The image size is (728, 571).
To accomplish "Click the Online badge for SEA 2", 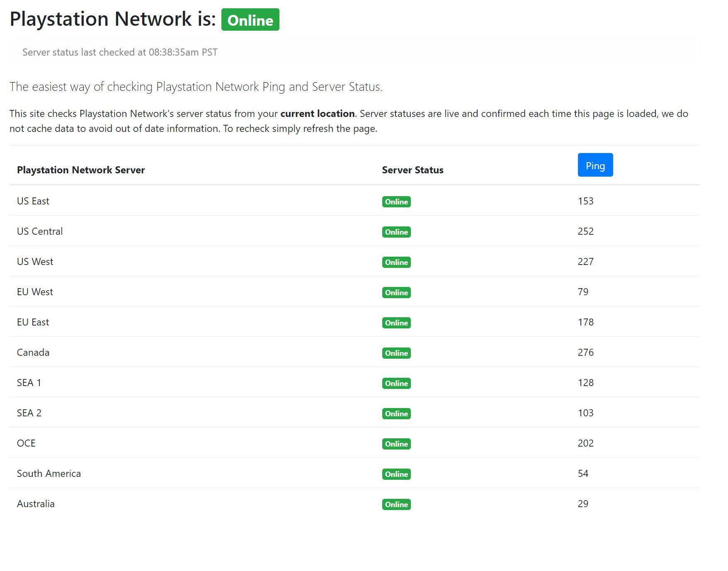I will (x=396, y=413).
